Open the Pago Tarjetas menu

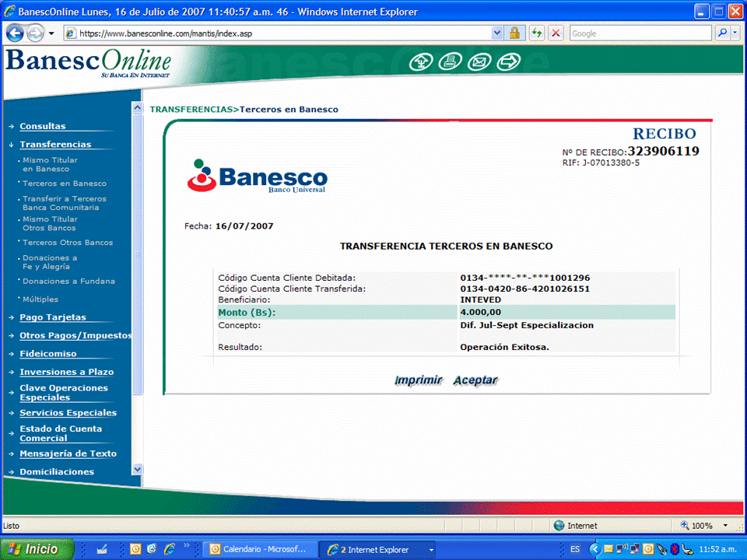(53, 317)
